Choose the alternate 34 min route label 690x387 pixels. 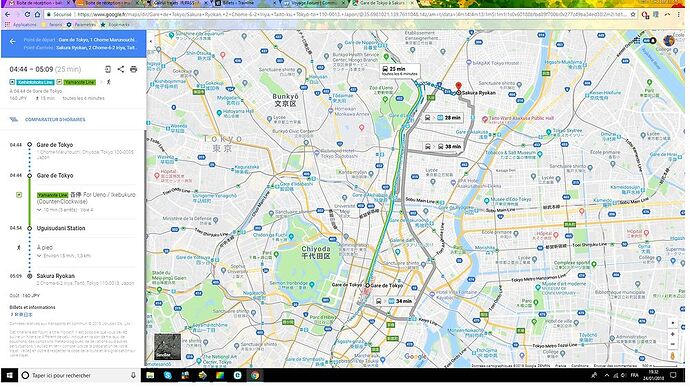(394, 301)
